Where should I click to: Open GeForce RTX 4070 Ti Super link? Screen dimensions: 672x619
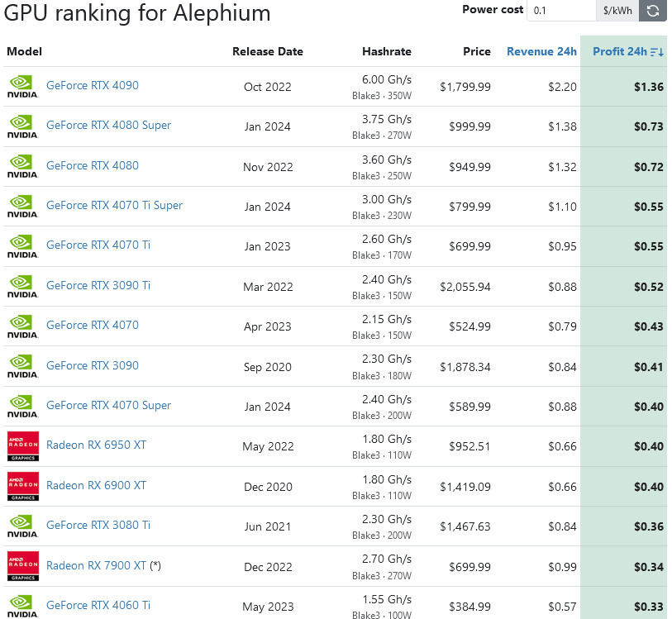(114, 205)
